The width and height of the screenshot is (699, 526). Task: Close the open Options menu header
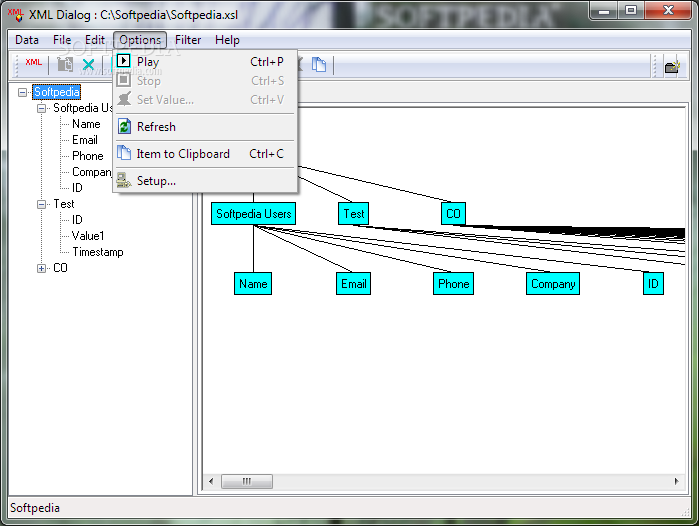(x=140, y=40)
